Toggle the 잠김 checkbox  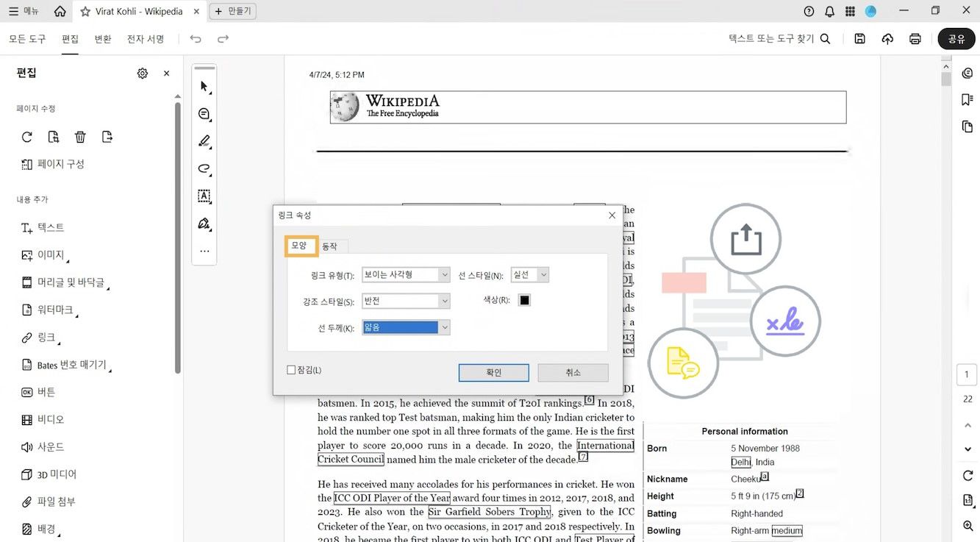[x=291, y=370]
